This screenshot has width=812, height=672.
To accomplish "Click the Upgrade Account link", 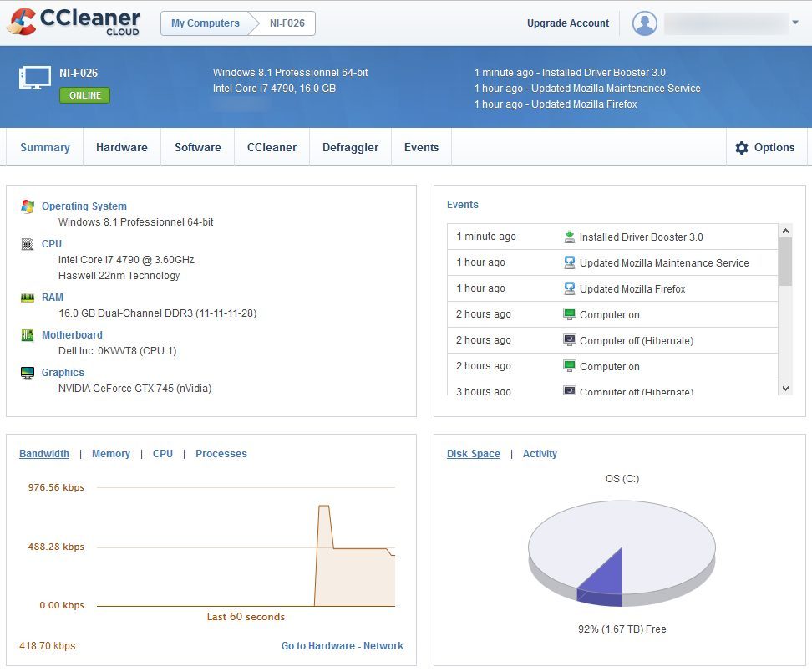I will [x=568, y=23].
